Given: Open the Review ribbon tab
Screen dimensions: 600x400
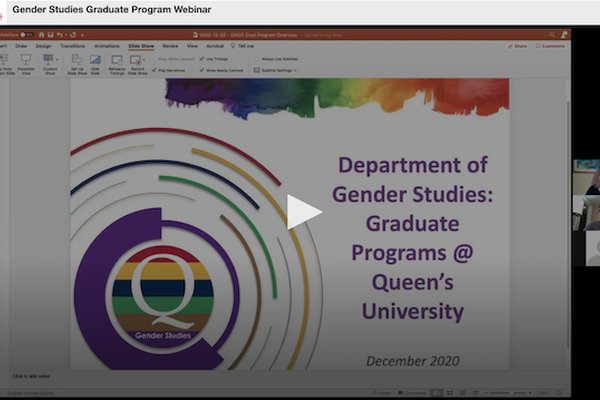Looking at the screenshot, I should [x=170, y=46].
